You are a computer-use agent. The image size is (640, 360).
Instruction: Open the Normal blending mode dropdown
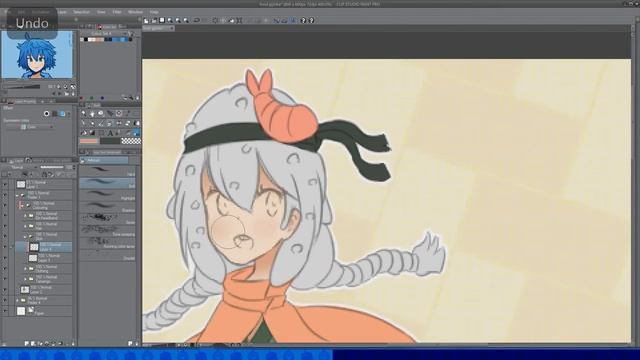20,167
